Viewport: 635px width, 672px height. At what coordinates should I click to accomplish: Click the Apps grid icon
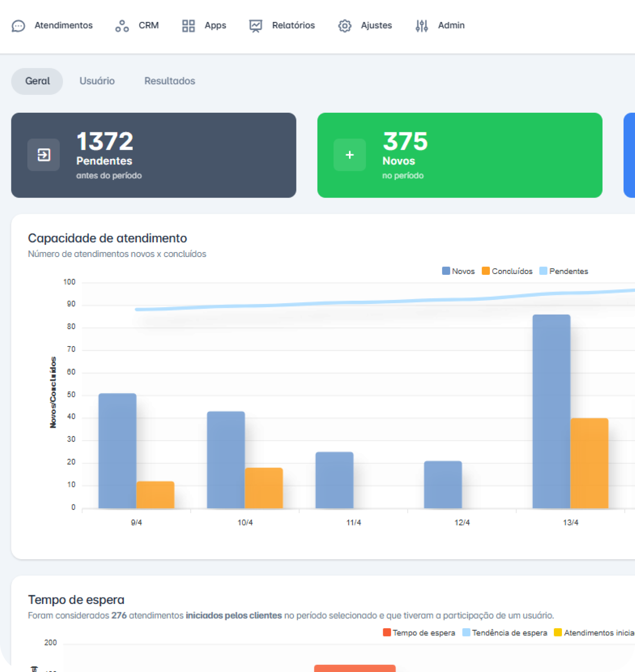(188, 26)
